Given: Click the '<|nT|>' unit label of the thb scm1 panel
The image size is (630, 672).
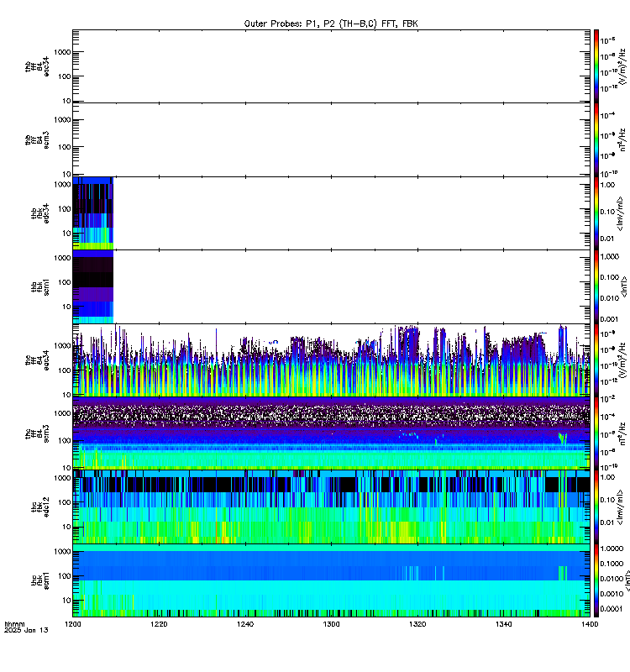Looking at the screenshot, I should (624, 287).
